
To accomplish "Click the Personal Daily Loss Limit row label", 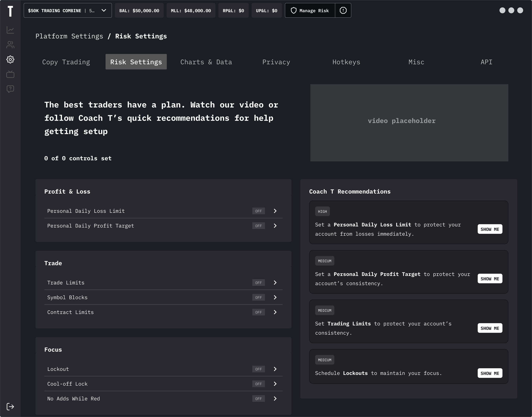I will click(86, 211).
